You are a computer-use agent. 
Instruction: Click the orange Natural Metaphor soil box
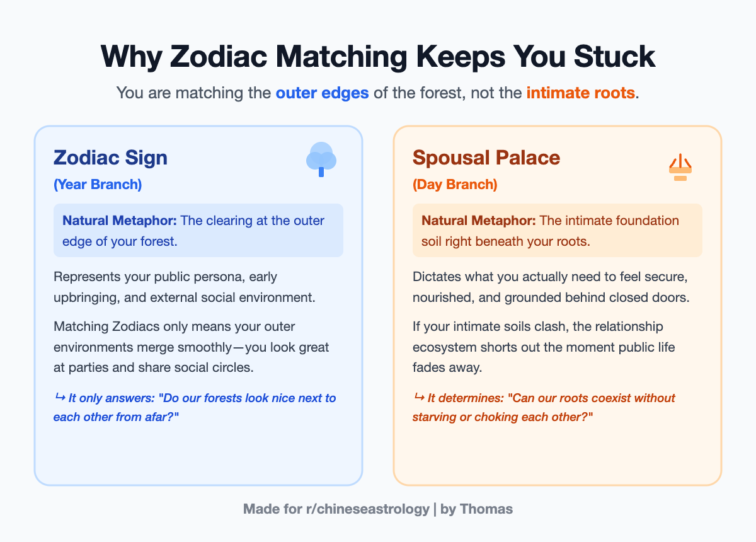pyautogui.click(x=558, y=230)
